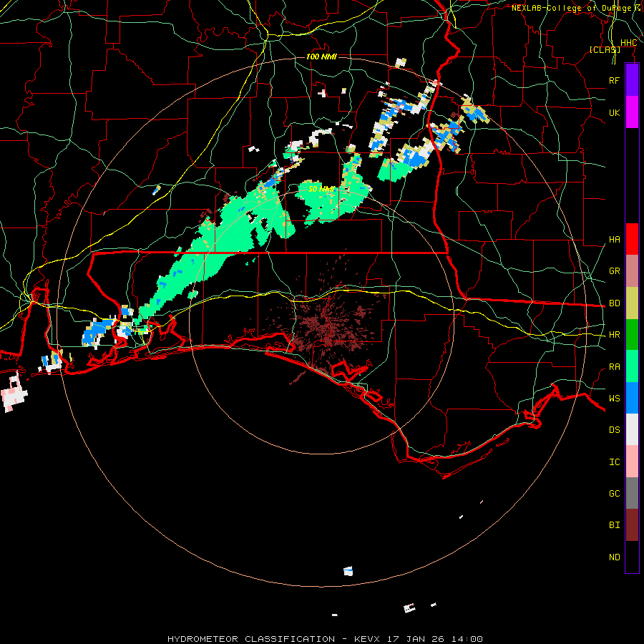This screenshot has height=644, width=644.
Task: Click the 50 NMI range ring label
Action: [321, 189]
